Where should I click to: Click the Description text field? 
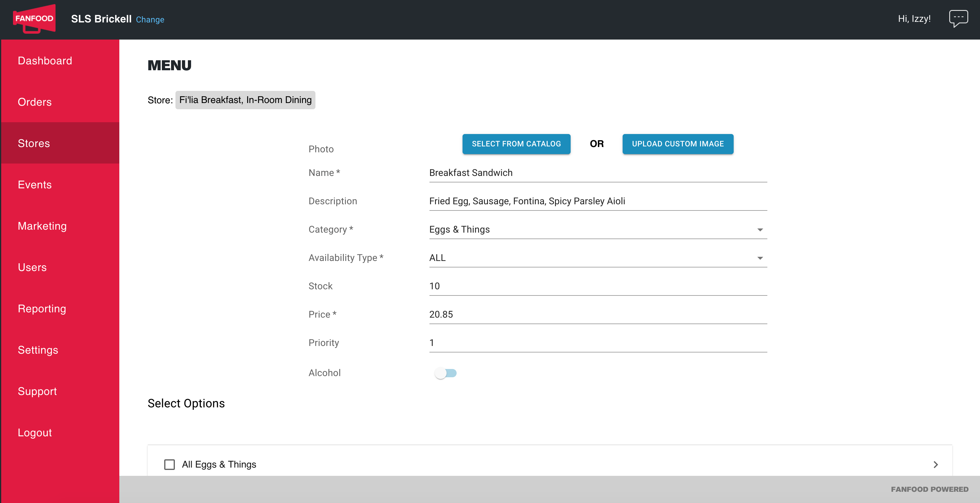pos(598,201)
